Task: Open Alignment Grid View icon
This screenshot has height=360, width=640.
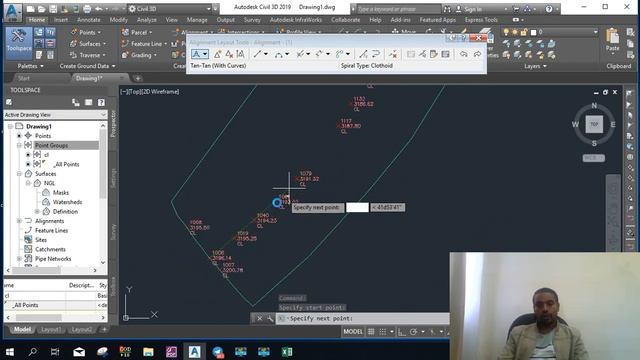Action: (x=445, y=54)
